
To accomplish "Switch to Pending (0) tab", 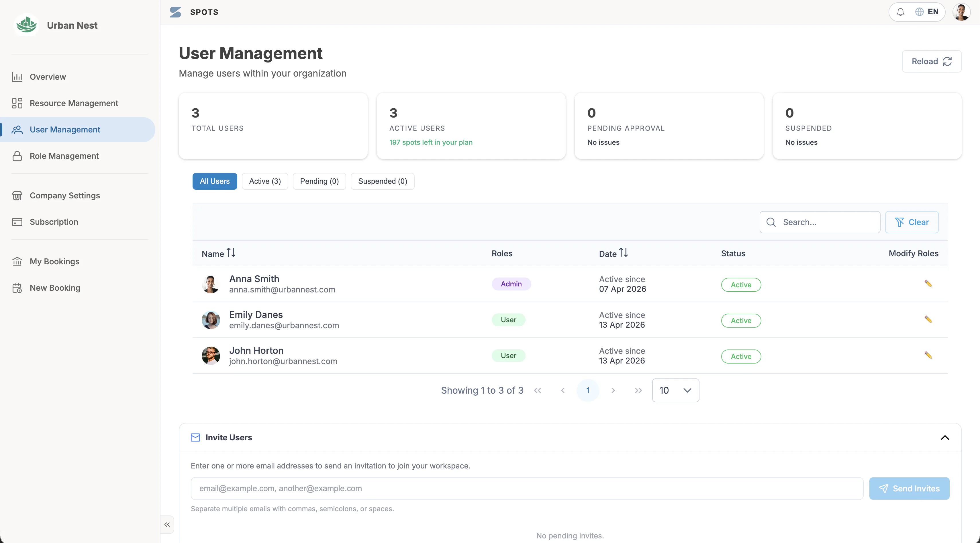I will tap(319, 181).
